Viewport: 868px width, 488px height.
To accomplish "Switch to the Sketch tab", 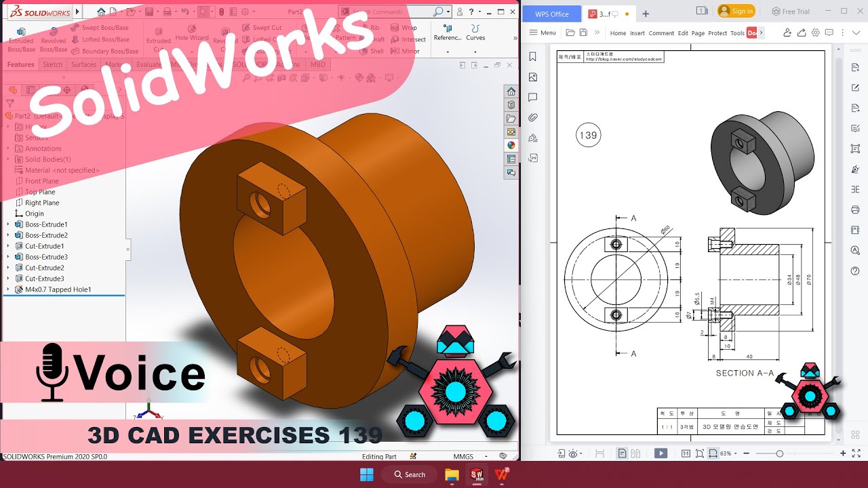I will [x=53, y=64].
